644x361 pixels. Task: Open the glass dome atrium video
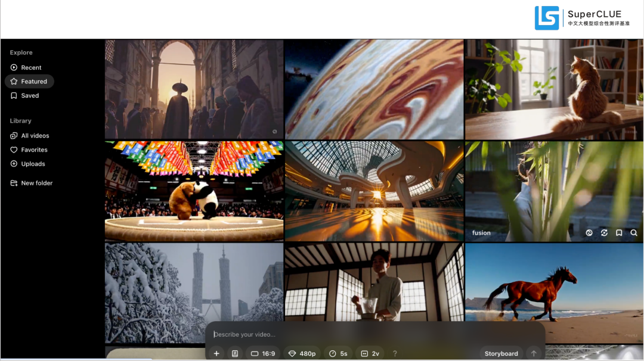pos(374,191)
